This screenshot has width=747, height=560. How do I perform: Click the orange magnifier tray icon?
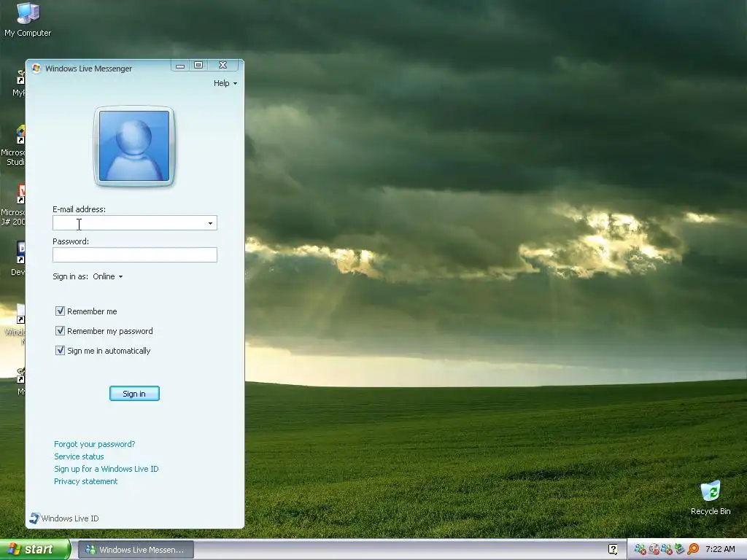[693, 549]
